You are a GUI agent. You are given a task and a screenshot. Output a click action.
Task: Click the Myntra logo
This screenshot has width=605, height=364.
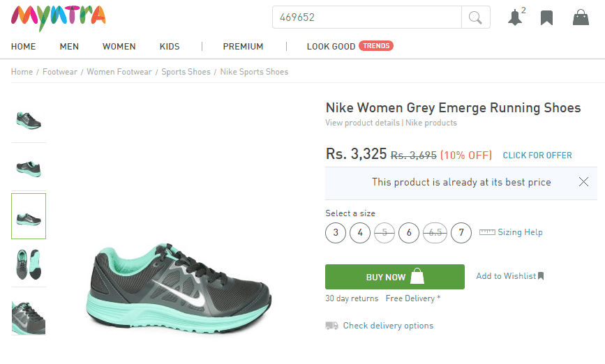(58, 18)
